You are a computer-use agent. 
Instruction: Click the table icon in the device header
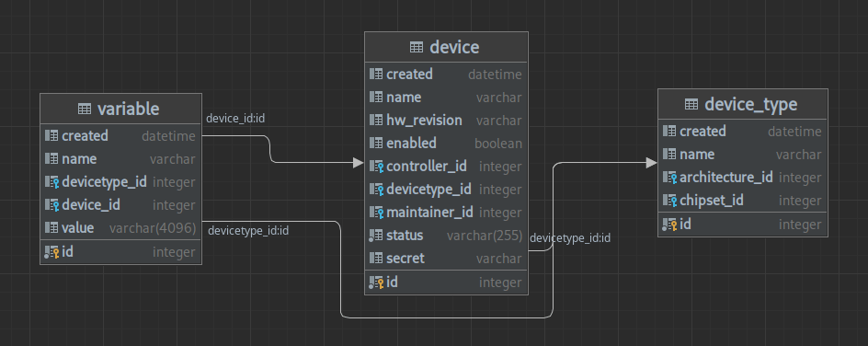(x=417, y=48)
